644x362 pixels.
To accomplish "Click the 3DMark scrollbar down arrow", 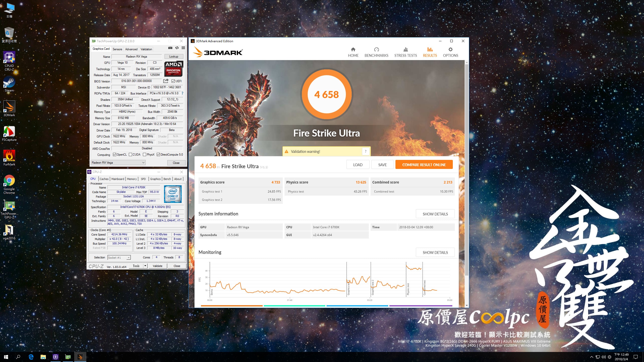I will (x=467, y=305).
